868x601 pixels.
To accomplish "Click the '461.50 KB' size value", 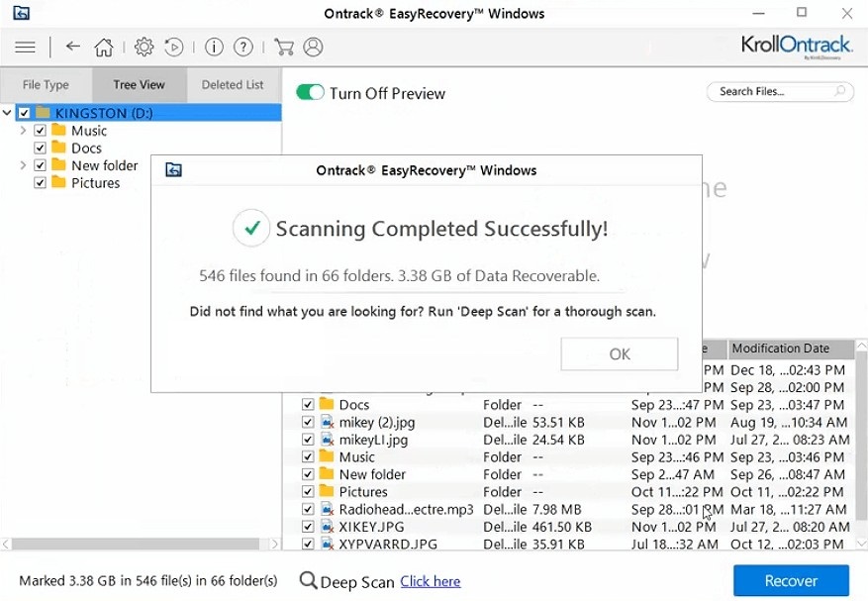I will click(x=562, y=527).
